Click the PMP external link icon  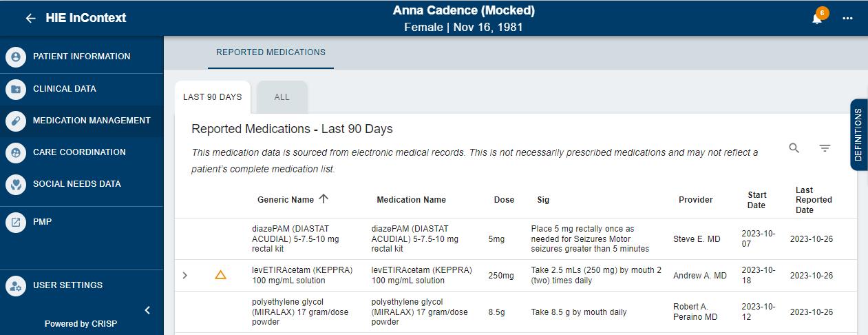[16, 222]
